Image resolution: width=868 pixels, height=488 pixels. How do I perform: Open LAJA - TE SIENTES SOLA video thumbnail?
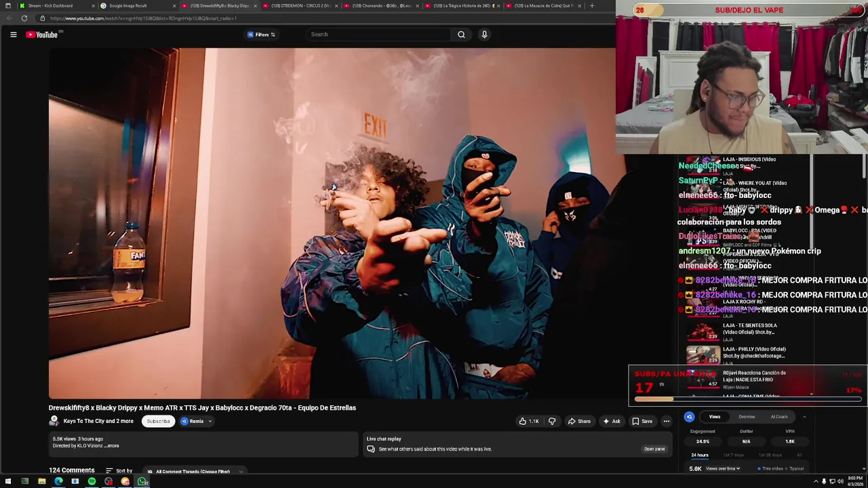[x=703, y=331]
